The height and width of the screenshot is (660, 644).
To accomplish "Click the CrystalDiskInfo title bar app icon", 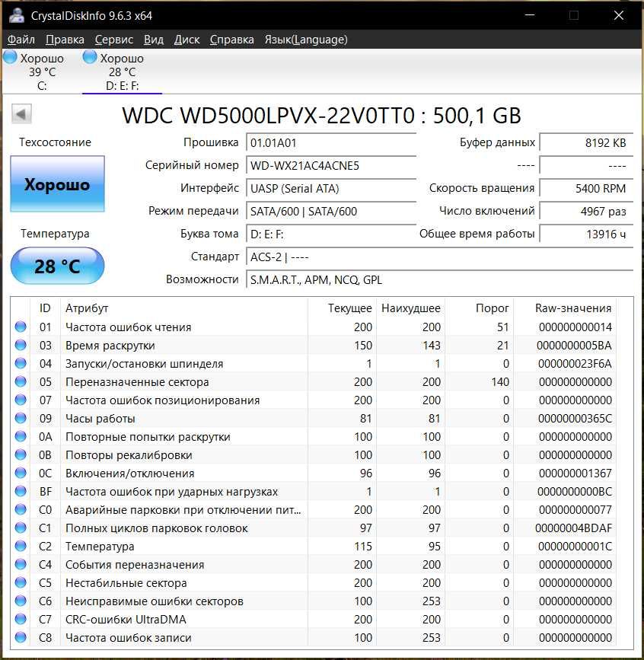I will click(x=17, y=15).
